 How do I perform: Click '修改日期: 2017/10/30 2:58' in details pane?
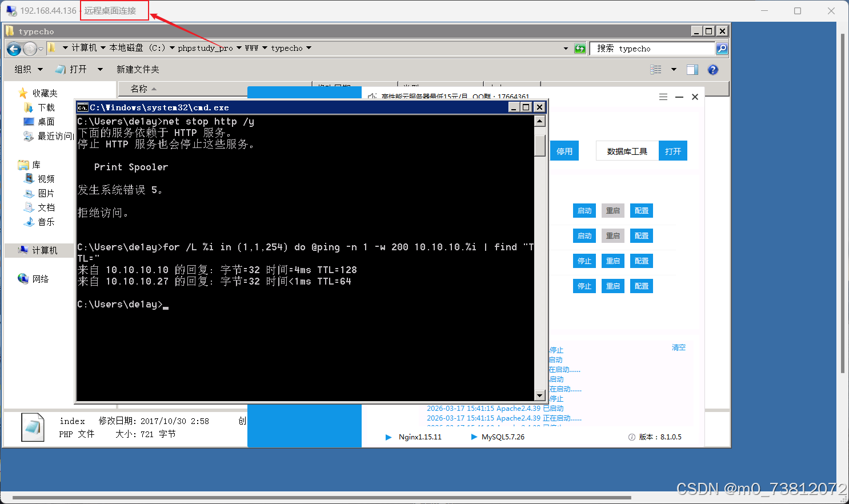[154, 421]
